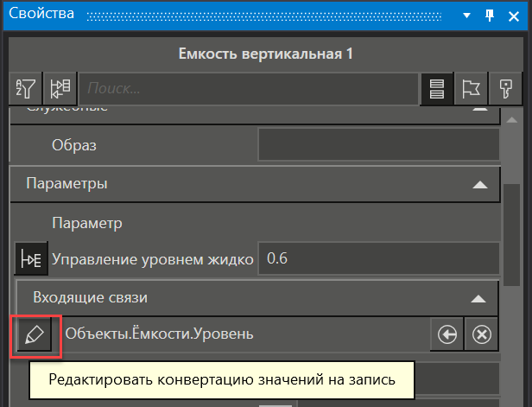Click the 0.6 value field
532x407 pixels.
point(378,258)
